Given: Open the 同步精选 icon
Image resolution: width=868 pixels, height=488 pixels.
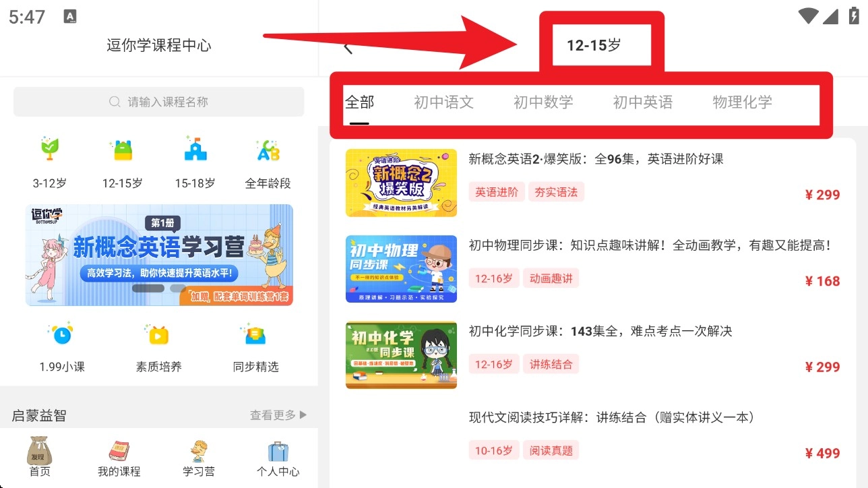Looking at the screenshot, I should (x=255, y=334).
